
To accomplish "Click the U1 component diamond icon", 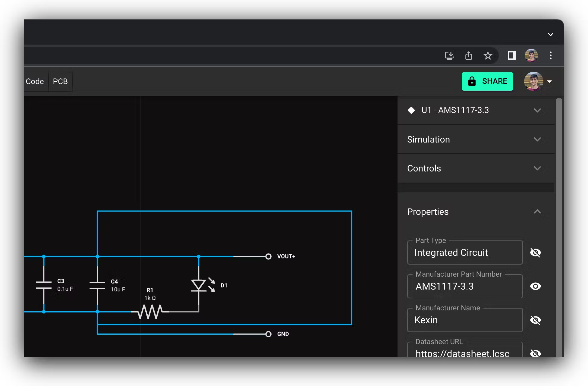I will [x=412, y=110].
